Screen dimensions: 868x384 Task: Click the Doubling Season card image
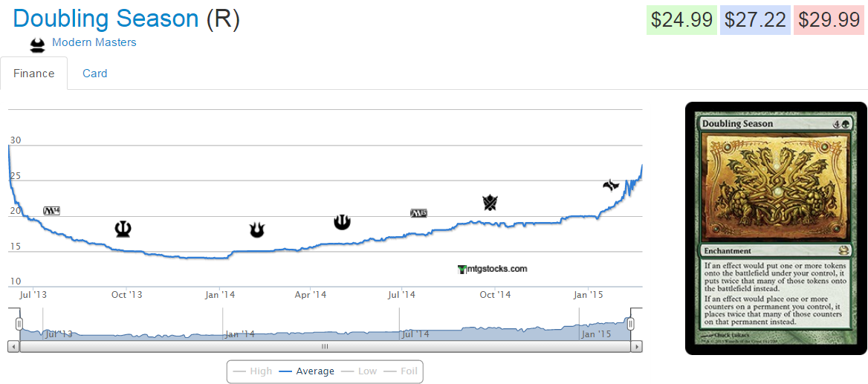[x=775, y=228]
